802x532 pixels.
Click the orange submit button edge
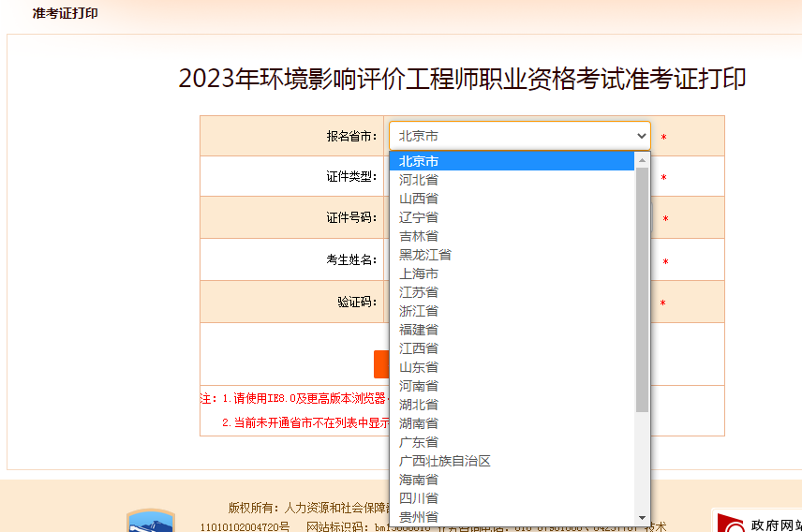click(x=381, y=364)
